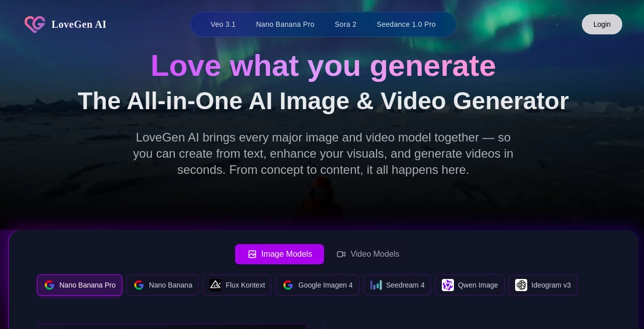This screenshot has height=329, width=644.
Task: Click the bar-chart icon on Seedream 4 chip
Action: [376, 285]
